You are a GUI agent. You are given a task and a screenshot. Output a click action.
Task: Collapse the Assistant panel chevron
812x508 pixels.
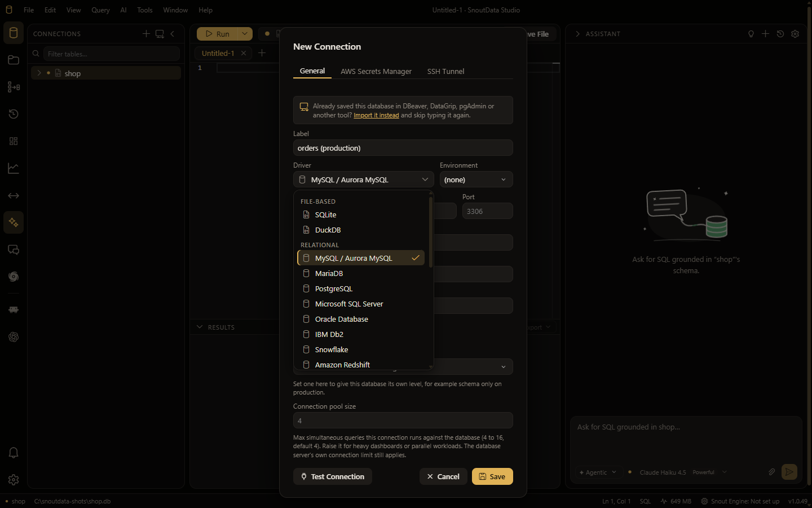(577, 34)
